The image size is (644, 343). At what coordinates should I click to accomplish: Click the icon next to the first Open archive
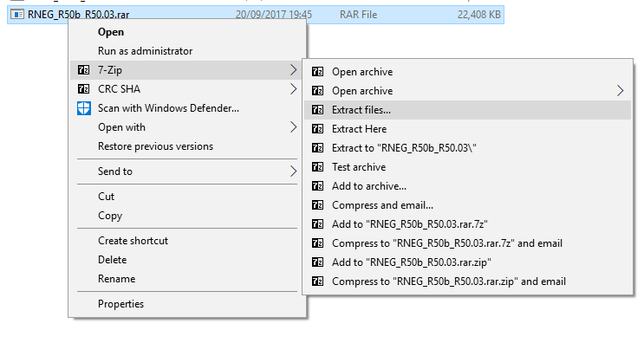(x=317, y=71)
